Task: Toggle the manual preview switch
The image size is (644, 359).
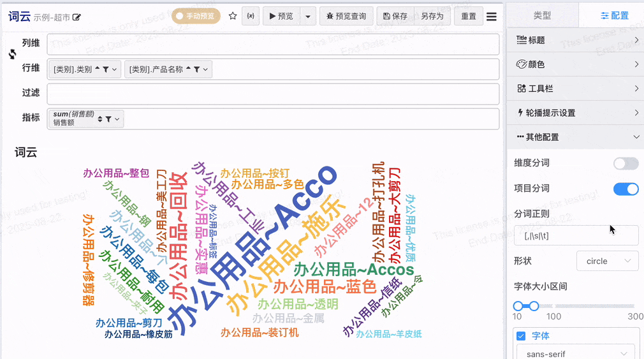Action: [196, 16]
